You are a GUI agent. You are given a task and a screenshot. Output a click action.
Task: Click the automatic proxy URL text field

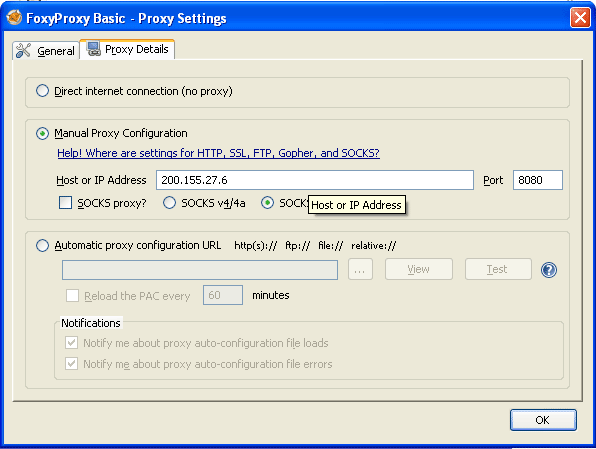click(200, 270)
